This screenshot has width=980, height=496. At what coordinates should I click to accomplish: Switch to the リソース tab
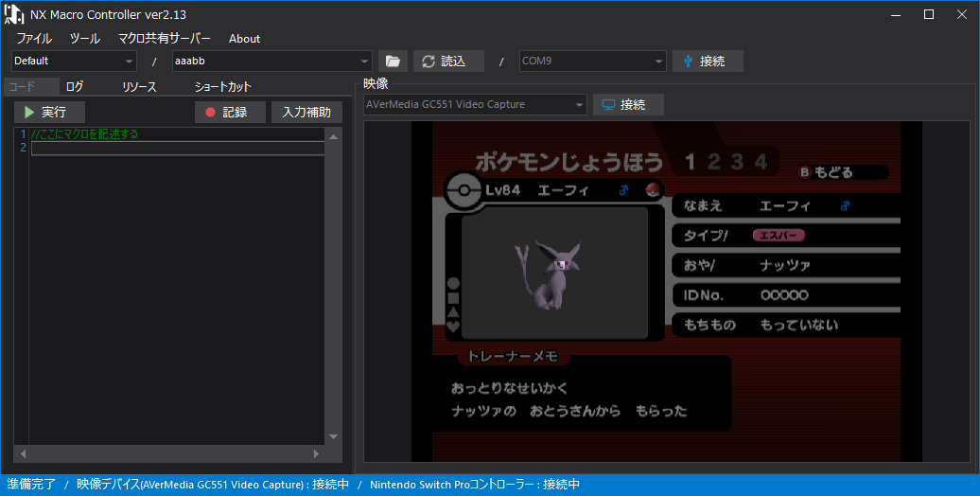tap(139, 86)
